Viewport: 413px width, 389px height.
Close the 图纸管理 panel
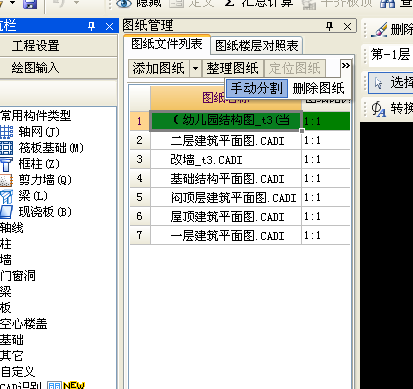[347, 26]
